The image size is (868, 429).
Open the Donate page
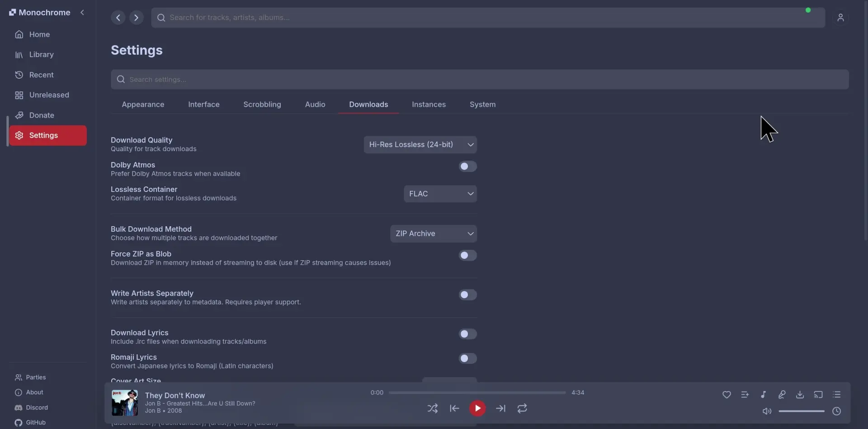click(x=47, y=115)
